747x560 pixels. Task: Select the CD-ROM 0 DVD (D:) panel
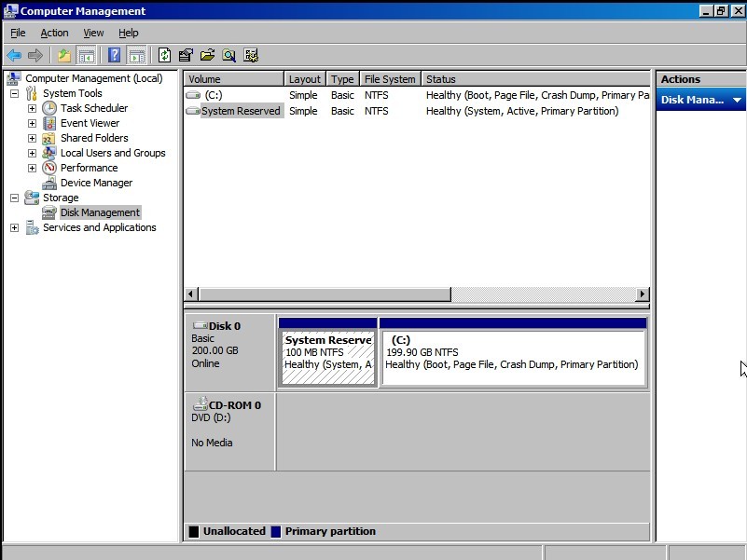229,431
